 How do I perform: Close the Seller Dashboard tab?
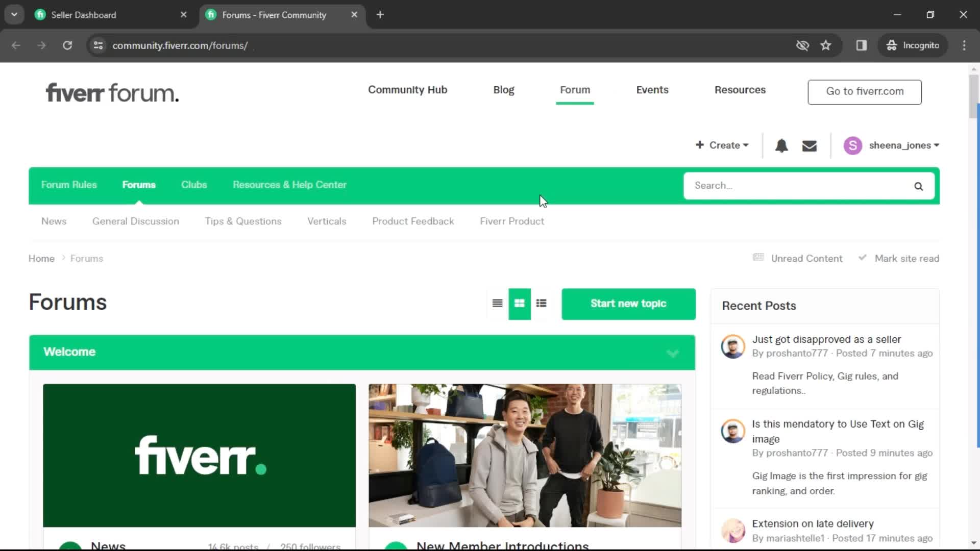(x=184, y=15)
